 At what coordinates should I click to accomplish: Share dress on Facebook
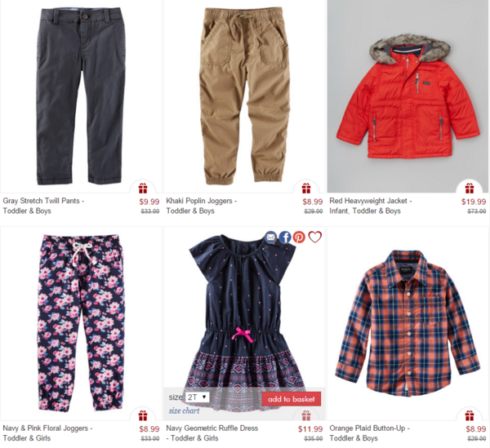coord(285,237)
